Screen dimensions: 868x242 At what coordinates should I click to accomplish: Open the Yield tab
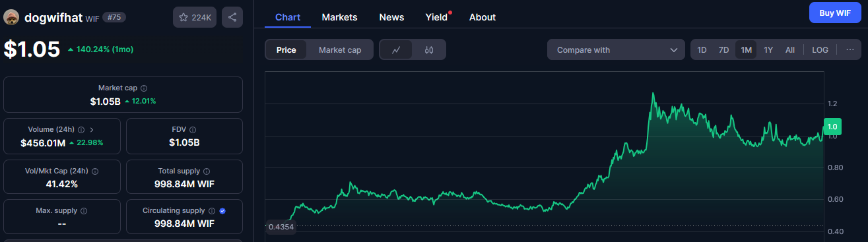click(x=437, y=17)
